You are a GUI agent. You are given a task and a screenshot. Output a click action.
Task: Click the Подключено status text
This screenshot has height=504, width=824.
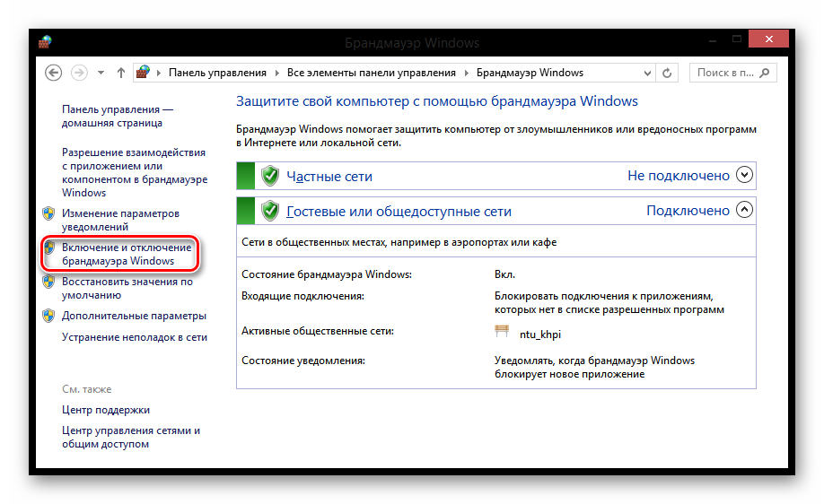[x=688, y=211]
